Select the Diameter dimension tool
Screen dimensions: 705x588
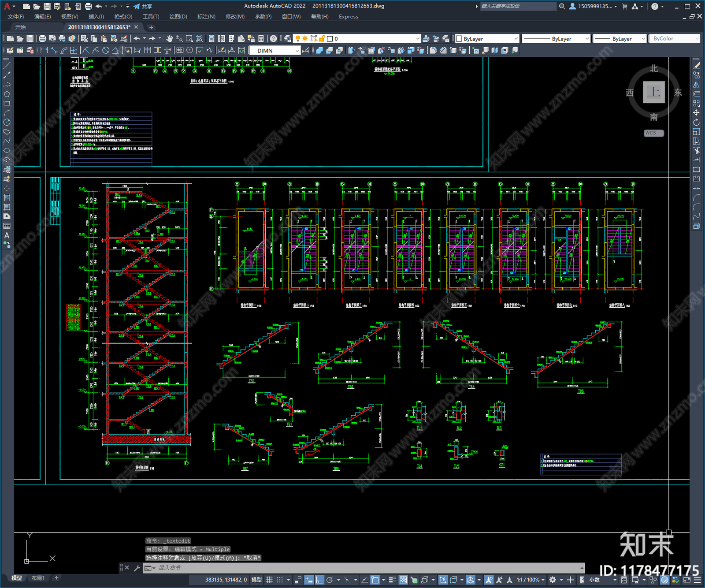tap(106, 50)
